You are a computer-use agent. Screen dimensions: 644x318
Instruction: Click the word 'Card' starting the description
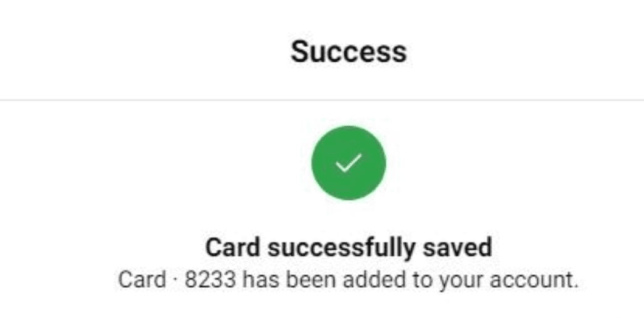point(142,280)
